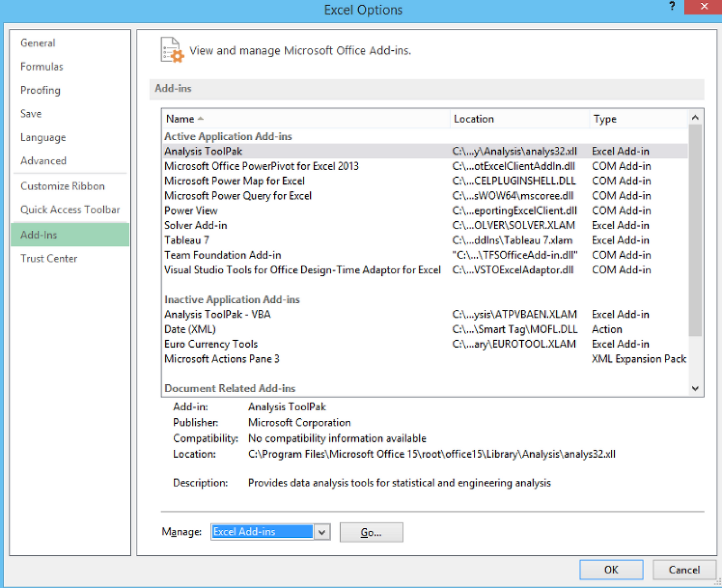Click the analys32.xll location cell
Screen dimensions: 722x588
click(x=514, y=151)
